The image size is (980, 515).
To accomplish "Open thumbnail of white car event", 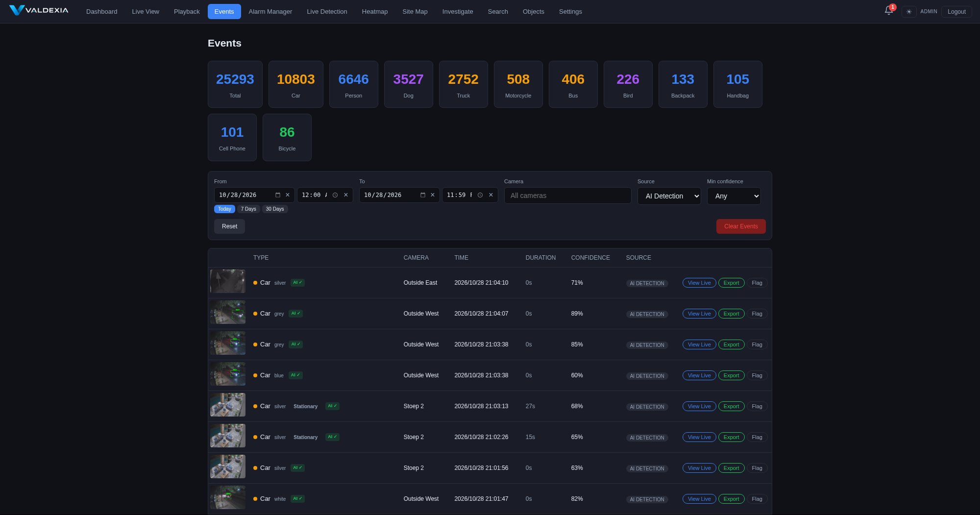I will 228,497.
